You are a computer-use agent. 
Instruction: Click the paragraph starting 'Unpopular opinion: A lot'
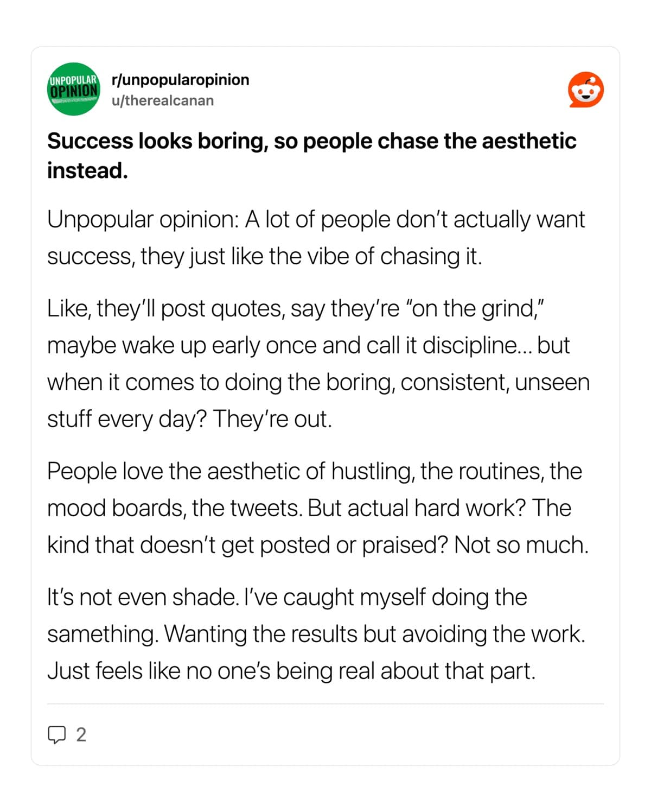coord(316,238)
